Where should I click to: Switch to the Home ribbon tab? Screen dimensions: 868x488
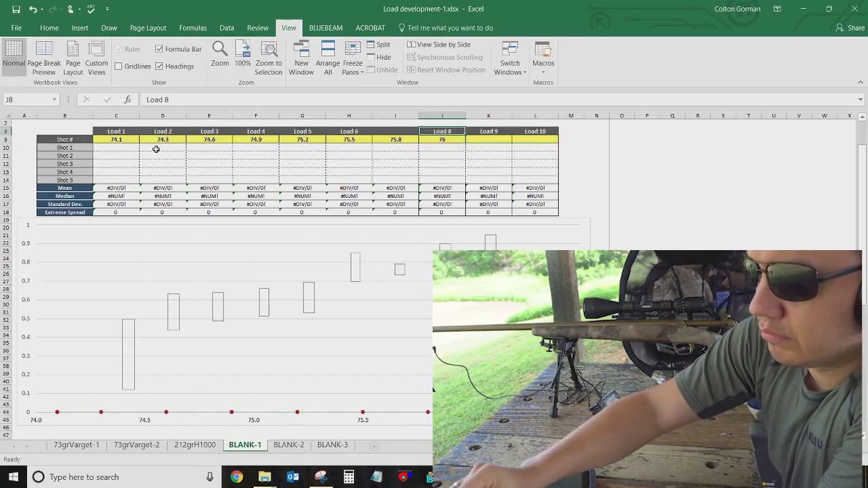point(49,28)
